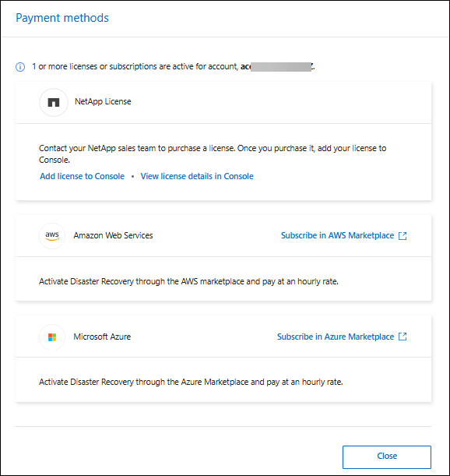Click the Payment methods heading
Viewport: 450px width, 476px height.
tap(62, 18)
